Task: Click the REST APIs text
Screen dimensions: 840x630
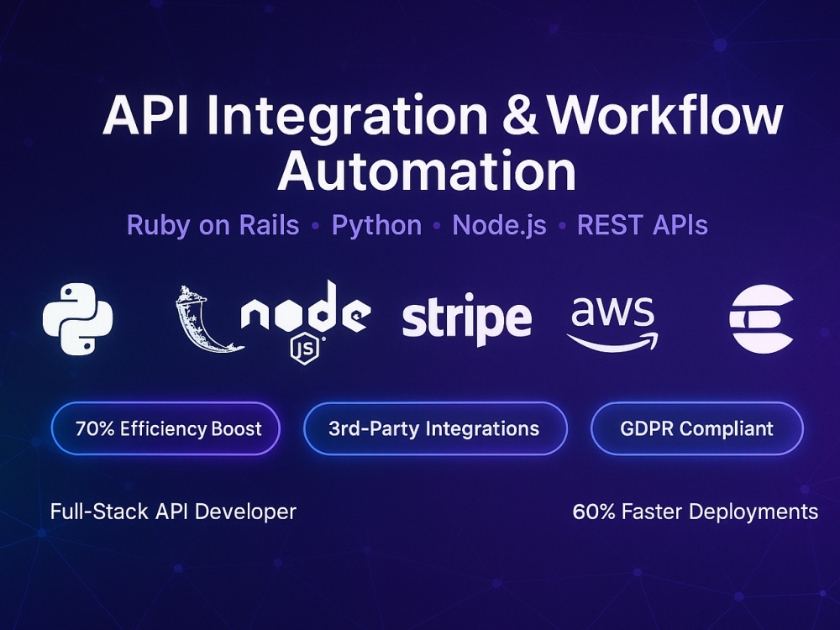Action: pyautogui.click(x=643, y=225)
